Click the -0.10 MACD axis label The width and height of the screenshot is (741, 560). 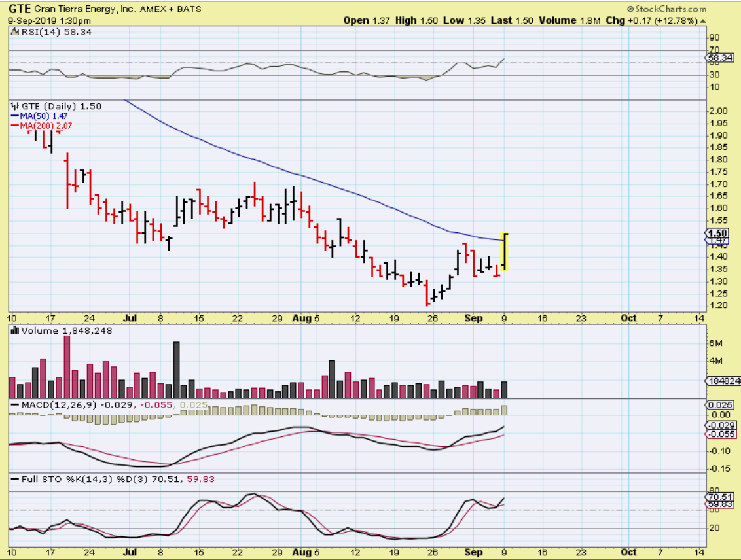click(x=721, y=451)
